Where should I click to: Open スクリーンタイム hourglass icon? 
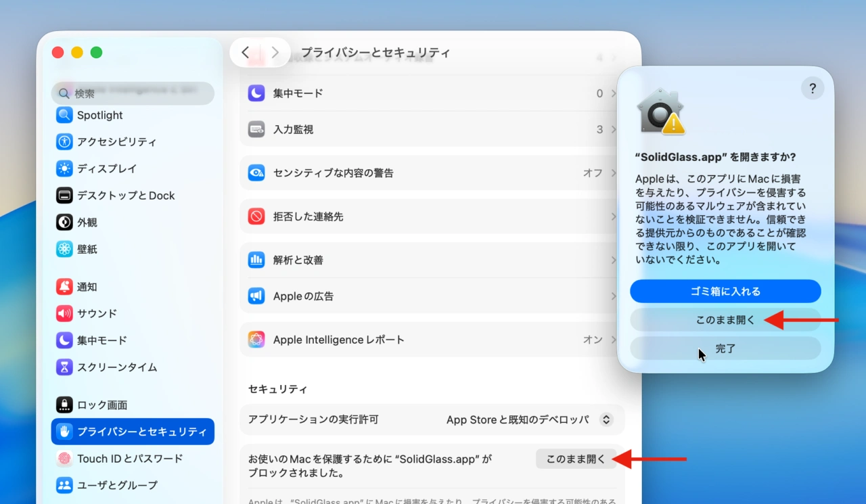point(64,367)
